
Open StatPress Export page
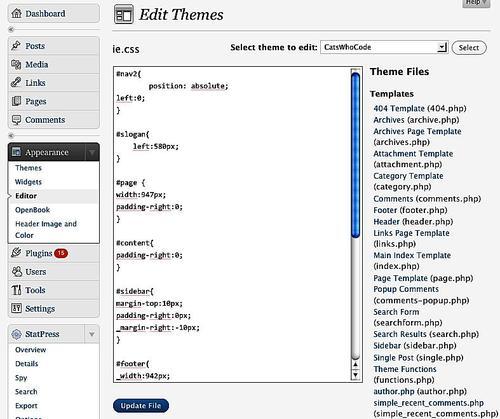26,406
